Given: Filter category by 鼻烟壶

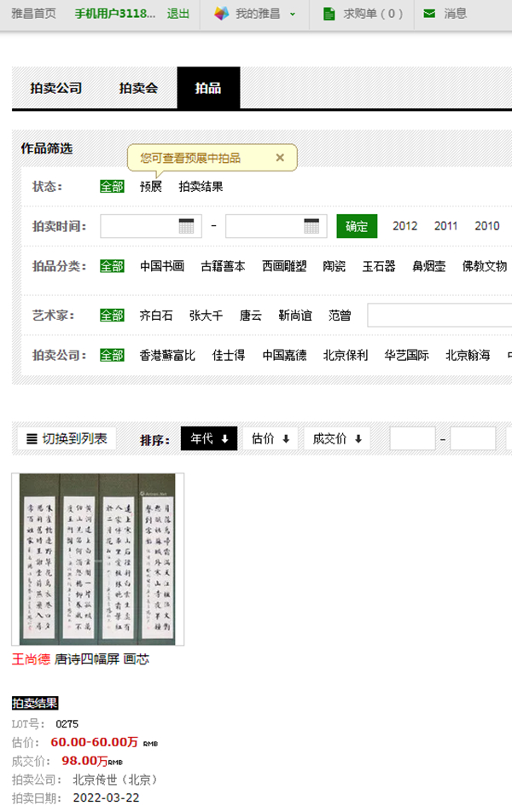Looking at the screenshot, I should click(428, 266).
